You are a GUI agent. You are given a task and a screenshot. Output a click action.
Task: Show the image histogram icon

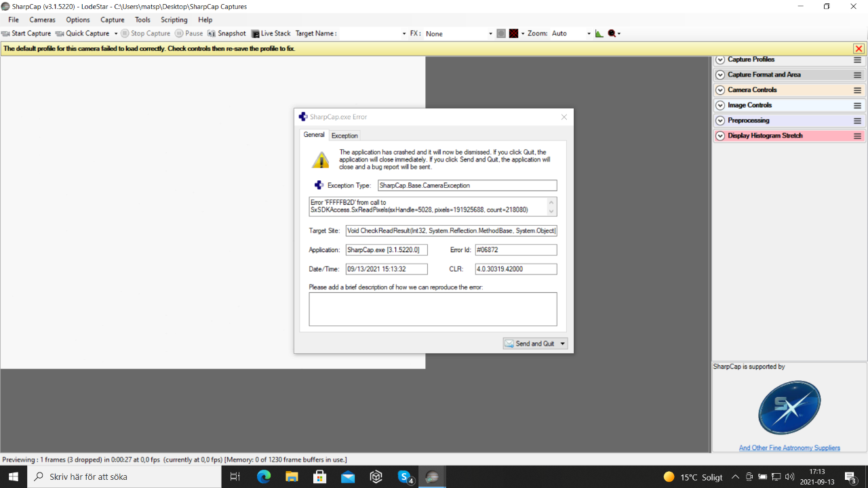599,33
